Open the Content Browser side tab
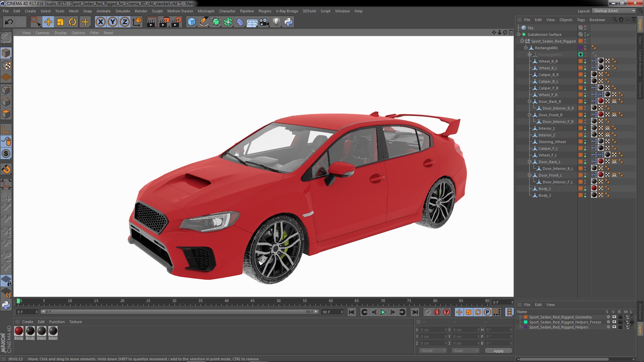644x362 pixels. coord(640,62)
